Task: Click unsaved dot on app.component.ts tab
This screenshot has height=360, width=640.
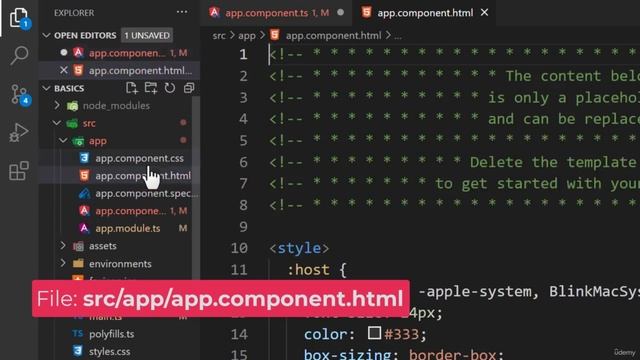Action: (x=340, y=13)
